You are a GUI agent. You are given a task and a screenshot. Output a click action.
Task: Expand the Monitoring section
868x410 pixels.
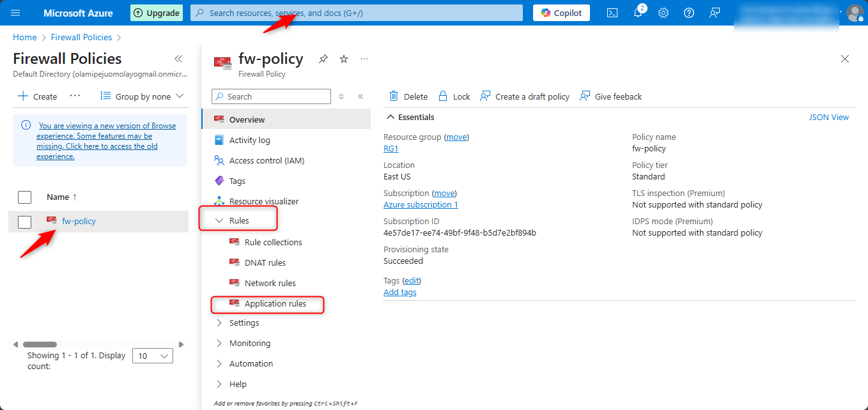coord(219,343)
